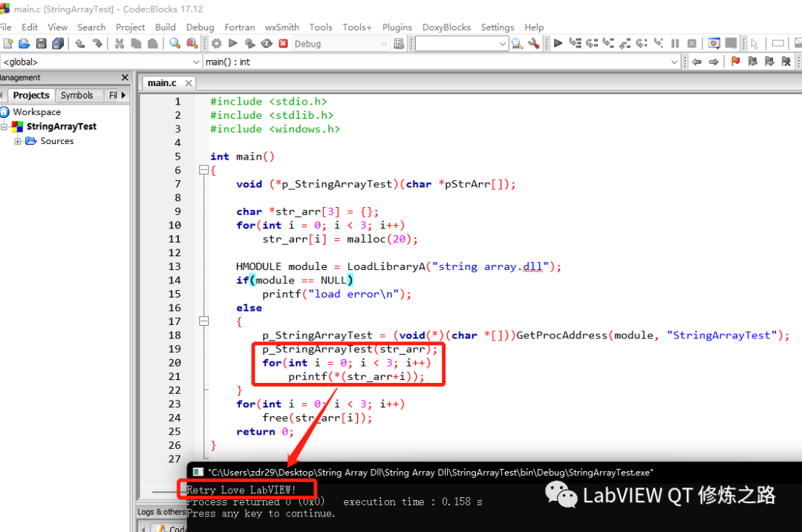The width and height of the screenshot is (802, 532).
Task: Close the main.c editor tab
Action: click(189, 83)
